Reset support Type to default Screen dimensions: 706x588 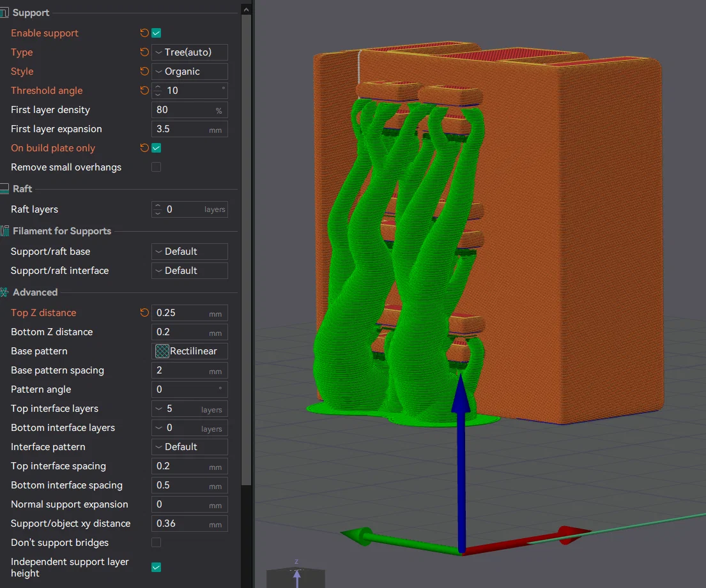tap(144, 52)
